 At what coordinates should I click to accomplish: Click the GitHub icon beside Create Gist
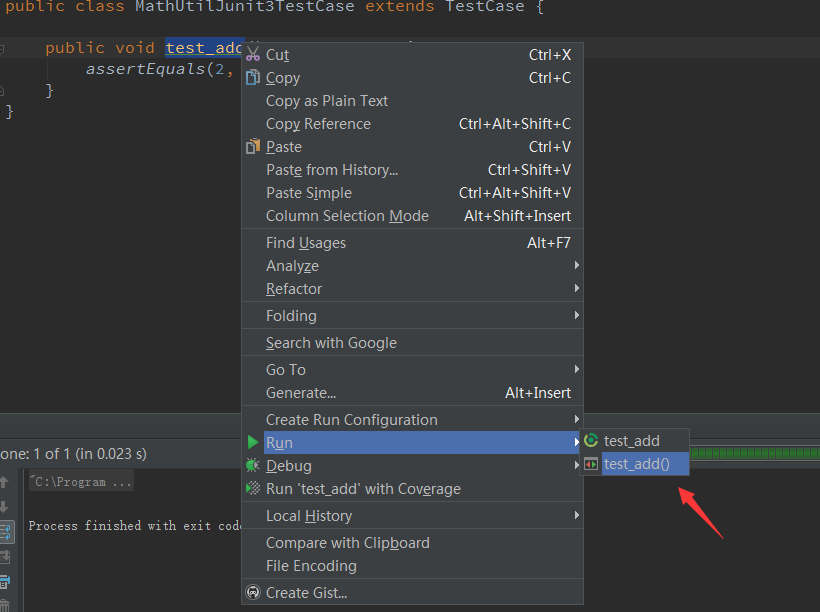coord(253,592)
